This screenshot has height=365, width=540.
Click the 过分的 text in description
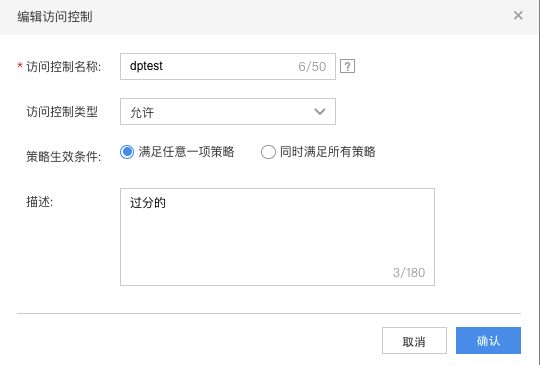coord(148,203)
